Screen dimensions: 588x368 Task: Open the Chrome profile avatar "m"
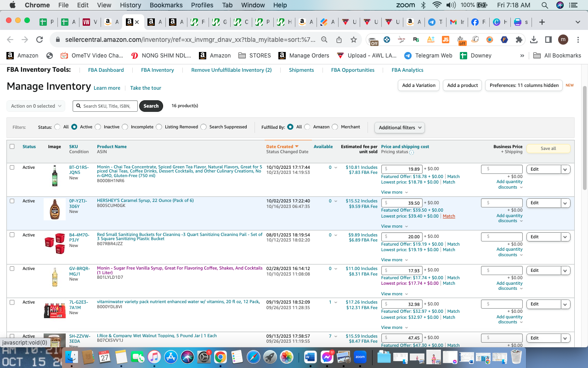click(563, 40)
